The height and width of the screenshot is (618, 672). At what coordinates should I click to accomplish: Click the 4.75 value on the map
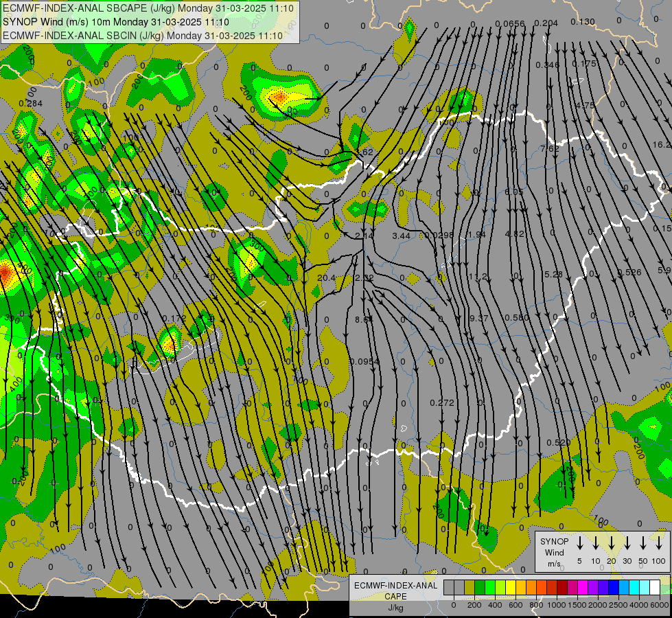pyautogui.click(x=585, y=105)
